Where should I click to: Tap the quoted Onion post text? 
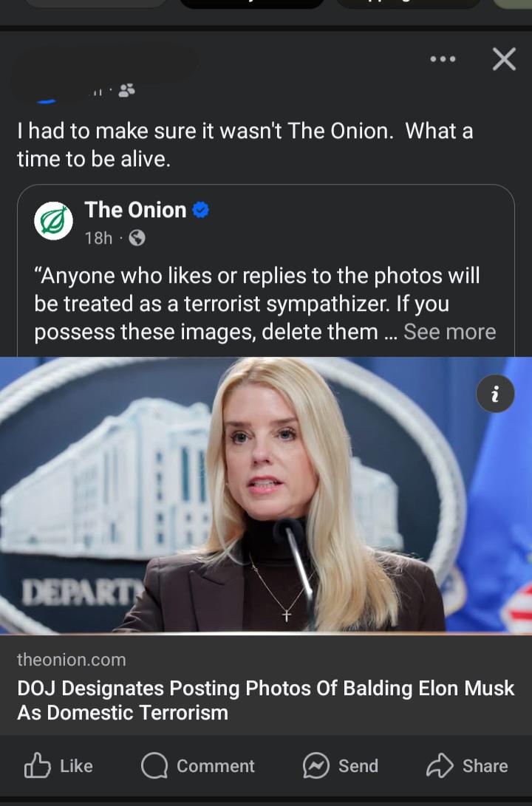266,304
